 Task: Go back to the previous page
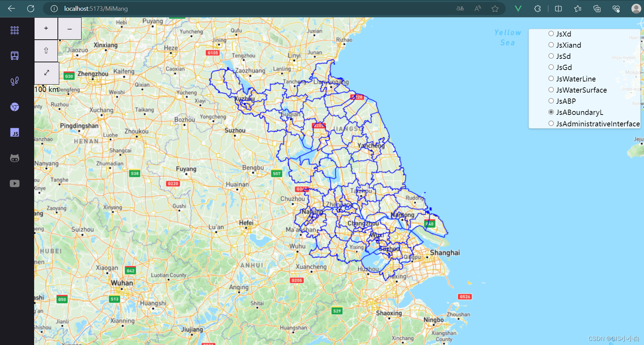pos(11,8)
